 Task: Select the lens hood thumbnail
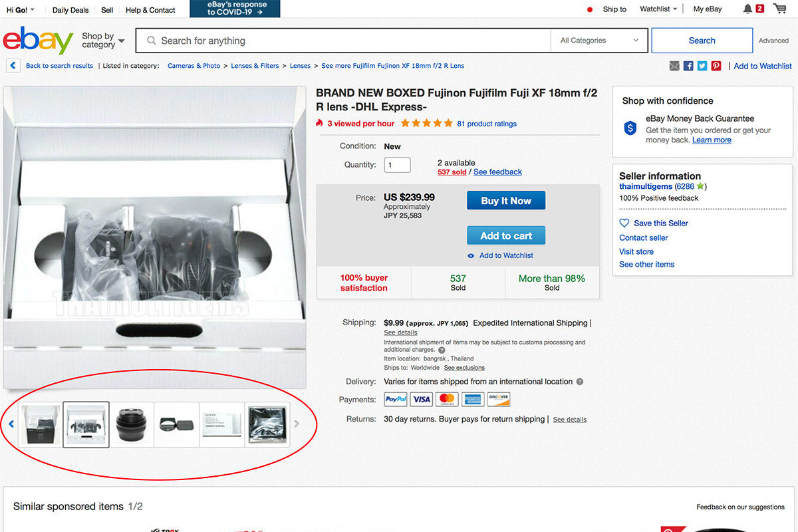[x=177, y=424]
